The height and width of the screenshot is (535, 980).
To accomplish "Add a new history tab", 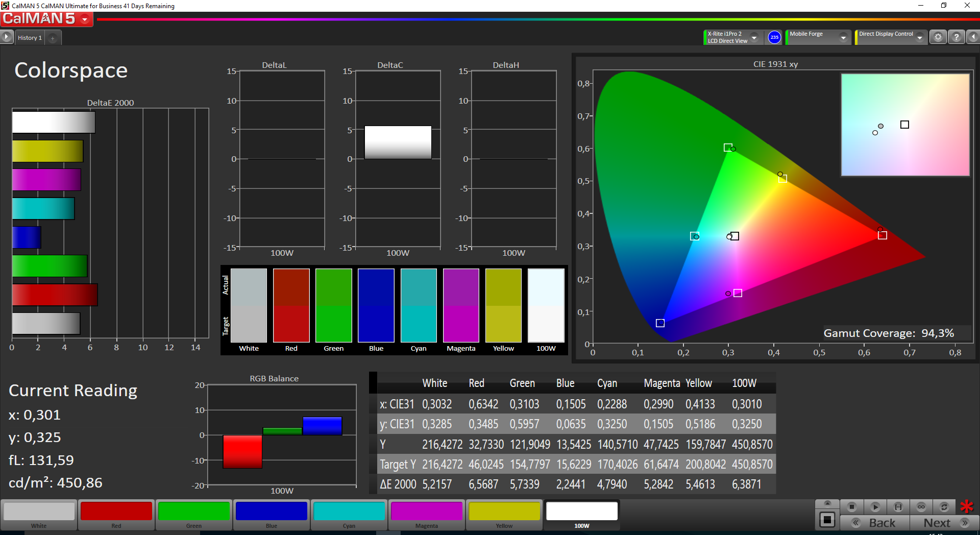I will (53, 38).
